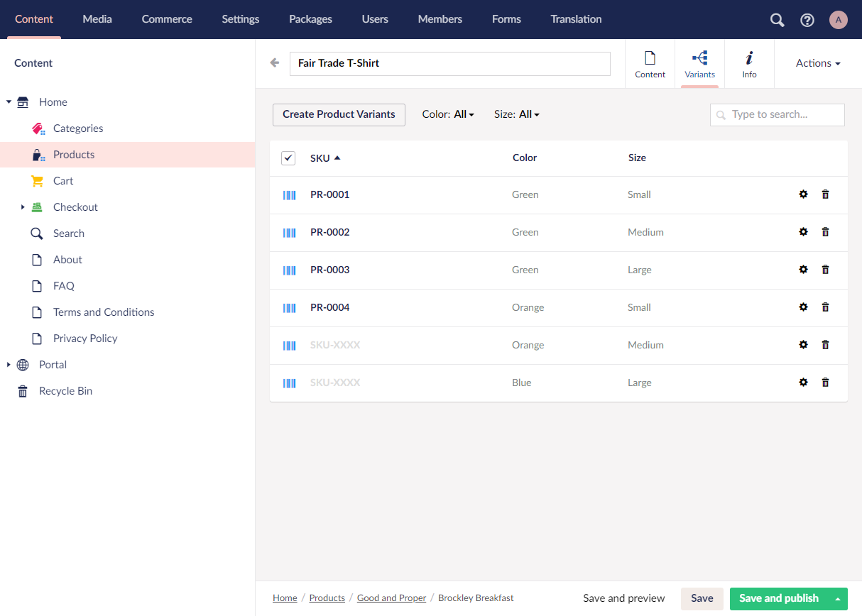Click barcode icon of PR-0002 row

pos(290,232)
